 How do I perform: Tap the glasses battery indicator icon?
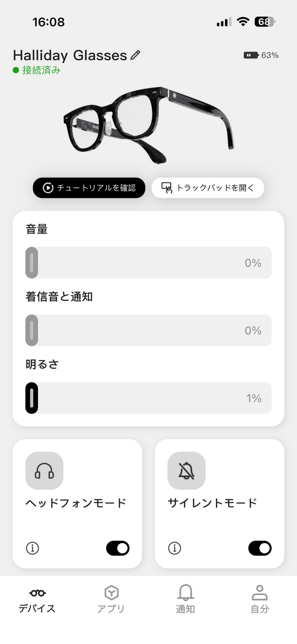click(x=251, y=55)
